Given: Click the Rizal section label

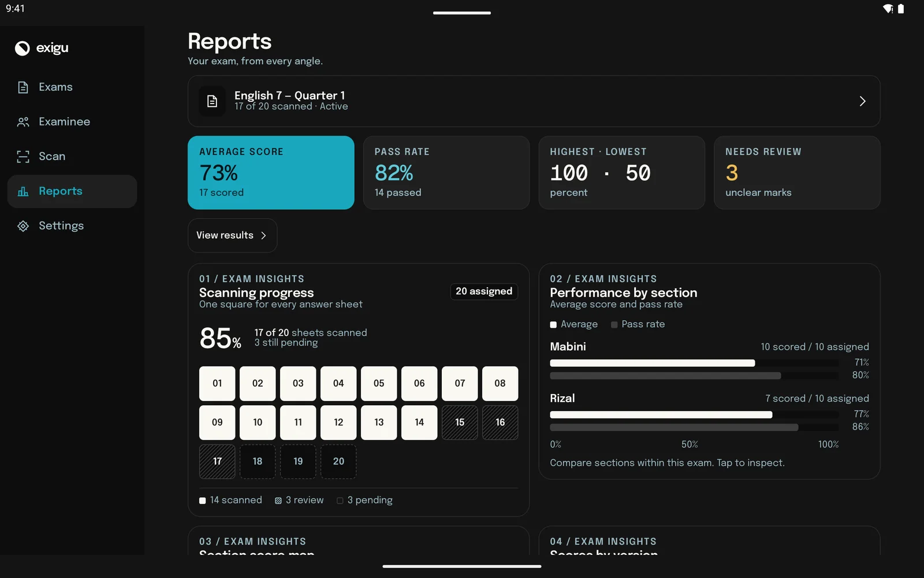Looking at the screenshot, I should pos(562,398).
